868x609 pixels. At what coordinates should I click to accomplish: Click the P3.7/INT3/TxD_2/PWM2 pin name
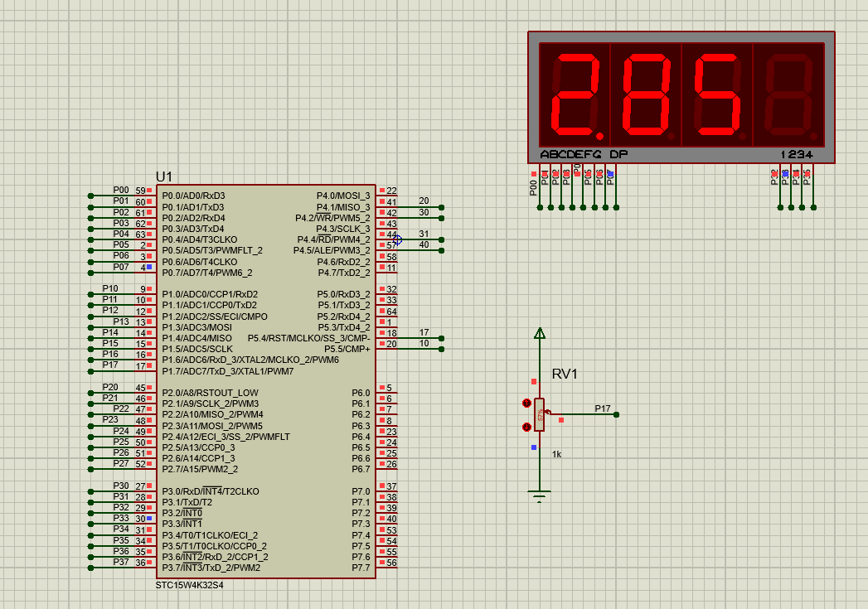[211, 568]
